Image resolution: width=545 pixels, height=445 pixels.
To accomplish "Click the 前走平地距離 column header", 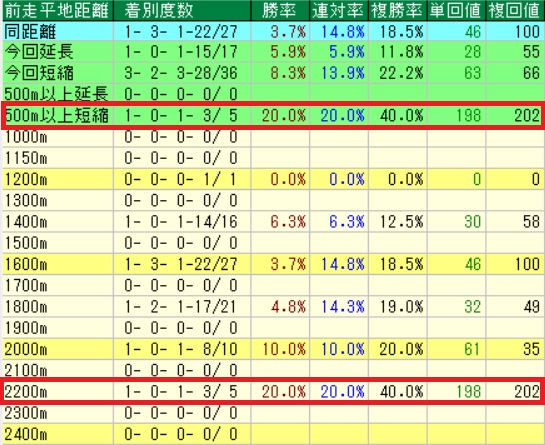I will point(58,11).
